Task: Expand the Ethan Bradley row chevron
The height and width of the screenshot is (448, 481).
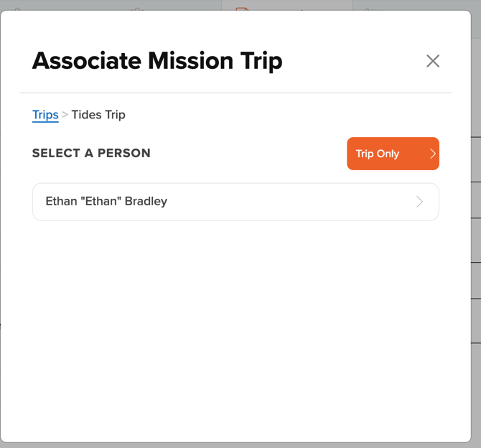Action: (x=419, y=202)
